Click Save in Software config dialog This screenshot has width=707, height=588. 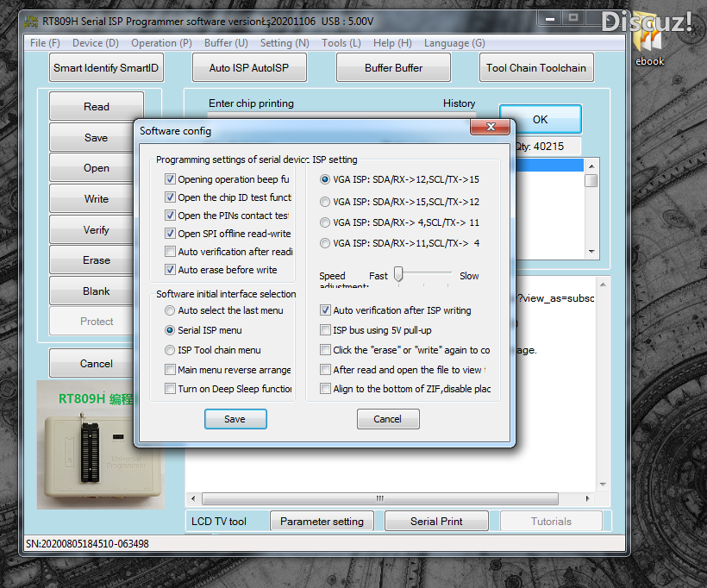coord(235,419)
